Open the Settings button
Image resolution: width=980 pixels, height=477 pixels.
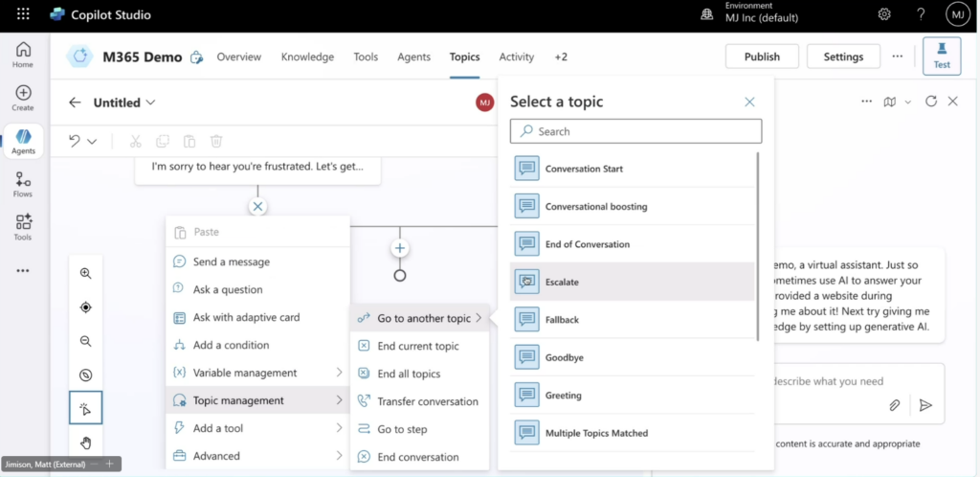(x=843, y=57)
